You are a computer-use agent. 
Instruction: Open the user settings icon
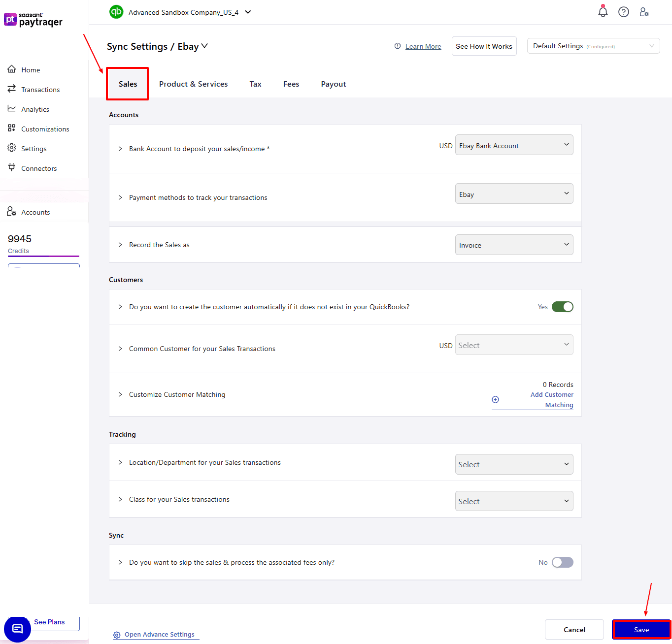[x=644, y=12]
